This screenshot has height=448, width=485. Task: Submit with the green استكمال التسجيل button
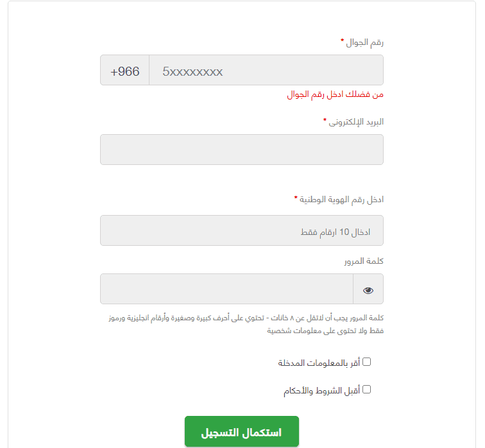242,431
